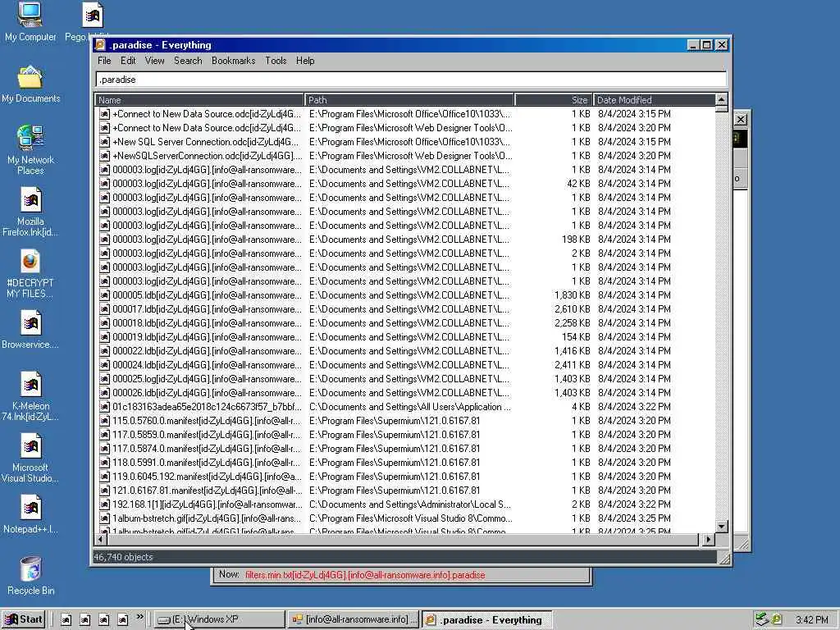Select 115.0.5760.0.manifest file row
Screen dimensions: 840x630
tap(405, 421)
